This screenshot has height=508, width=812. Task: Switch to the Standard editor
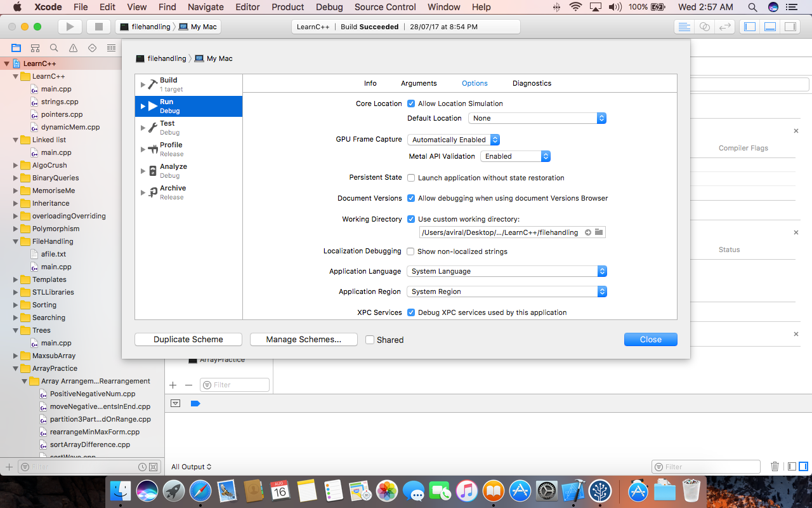[684, 27]
